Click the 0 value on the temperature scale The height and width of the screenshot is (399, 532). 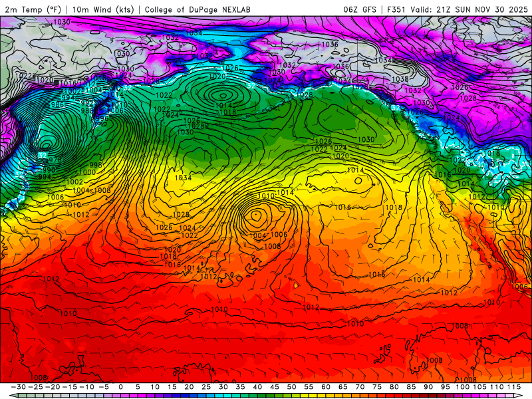click(121, 387)
